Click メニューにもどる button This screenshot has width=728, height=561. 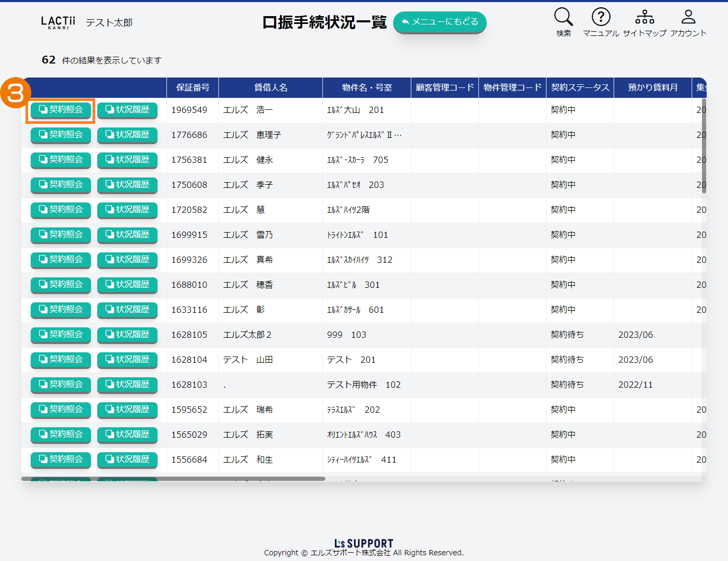(x=439, y=22)
